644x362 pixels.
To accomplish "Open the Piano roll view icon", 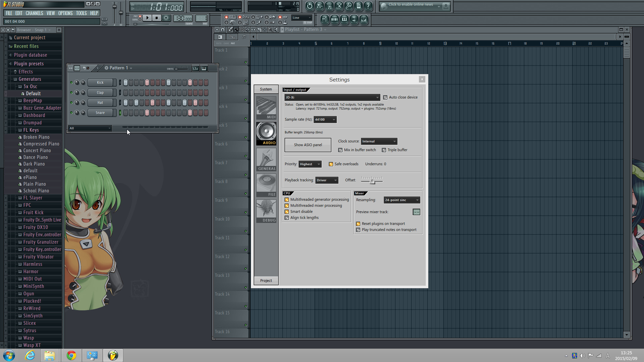I will click(x=344, y=19).
